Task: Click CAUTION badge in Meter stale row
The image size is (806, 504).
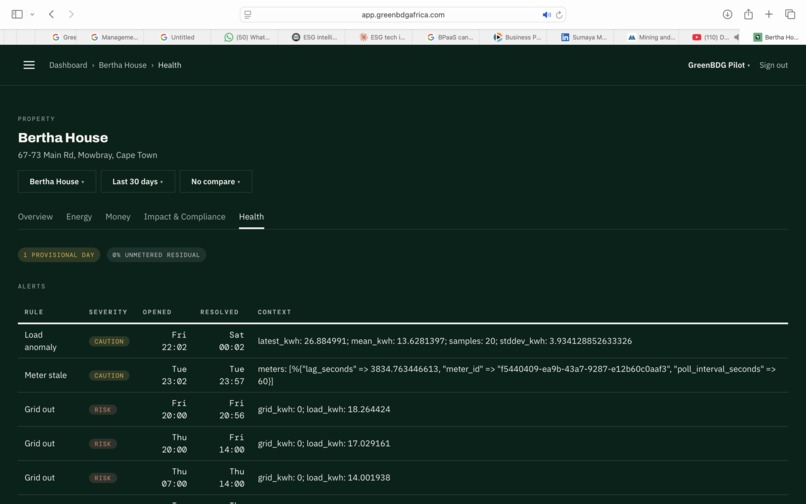Action: tap(109, 375)
